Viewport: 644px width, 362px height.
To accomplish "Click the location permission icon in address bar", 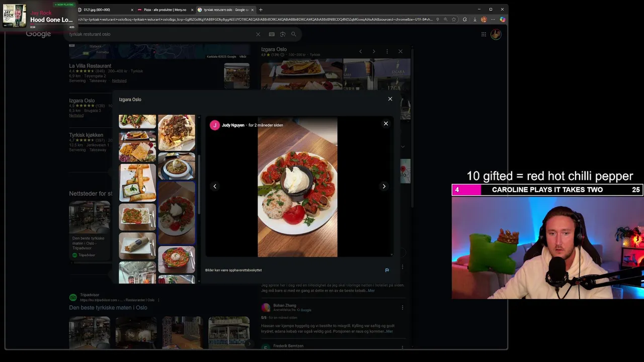I will tap(438, 20).
